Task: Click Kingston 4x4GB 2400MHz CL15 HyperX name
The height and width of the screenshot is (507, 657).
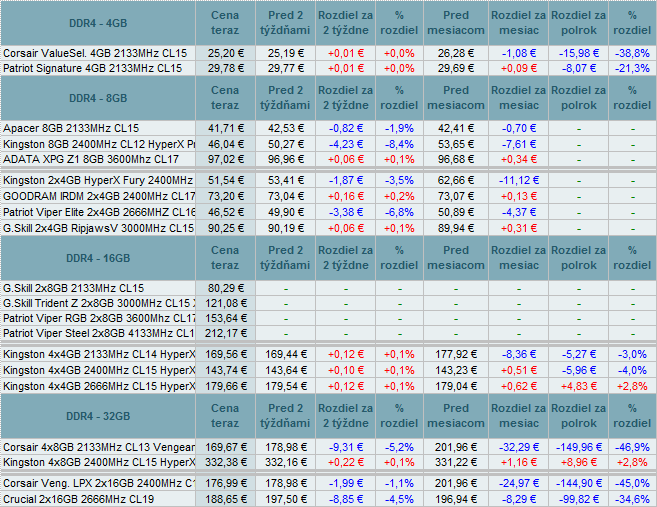Action: [x=99, y=370]
